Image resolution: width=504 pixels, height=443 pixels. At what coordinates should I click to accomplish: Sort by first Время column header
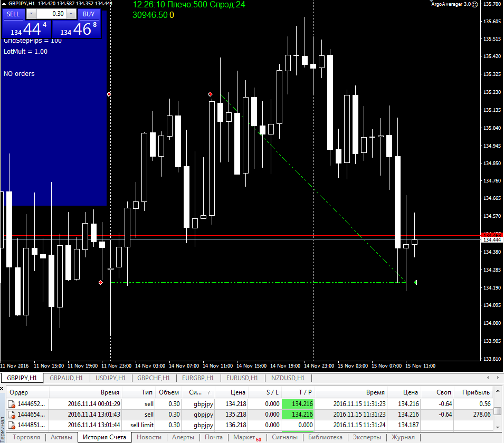[x=85, y=392]
